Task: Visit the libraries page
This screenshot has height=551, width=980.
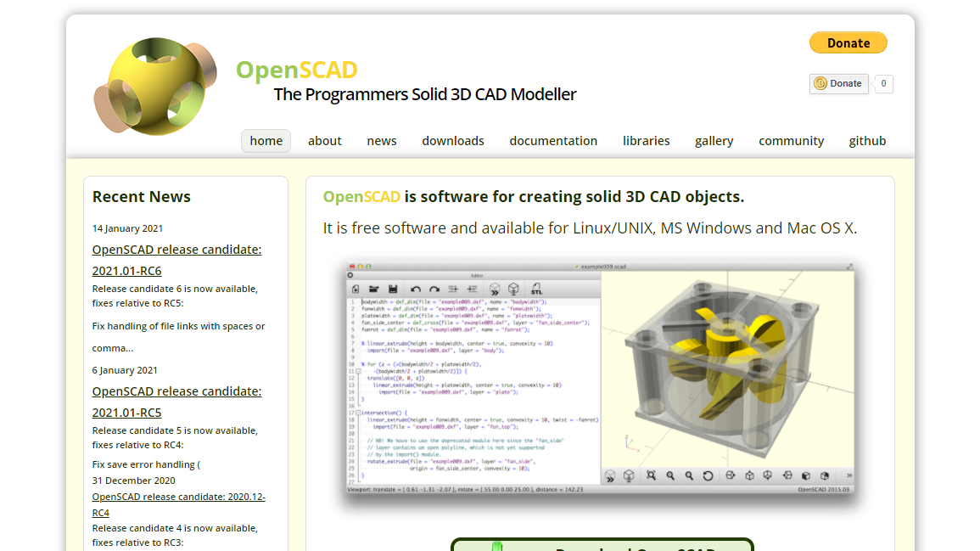Action: pos(647,141)
